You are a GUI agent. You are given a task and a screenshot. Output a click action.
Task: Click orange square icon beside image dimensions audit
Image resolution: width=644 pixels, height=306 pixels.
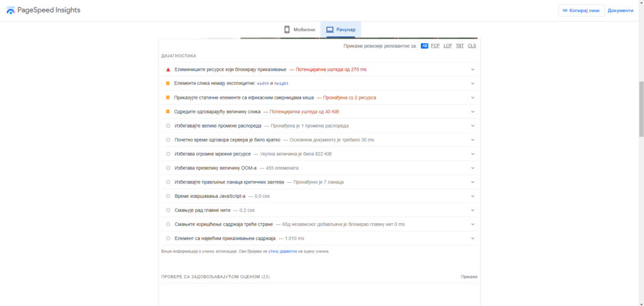(x=168, y=83)
